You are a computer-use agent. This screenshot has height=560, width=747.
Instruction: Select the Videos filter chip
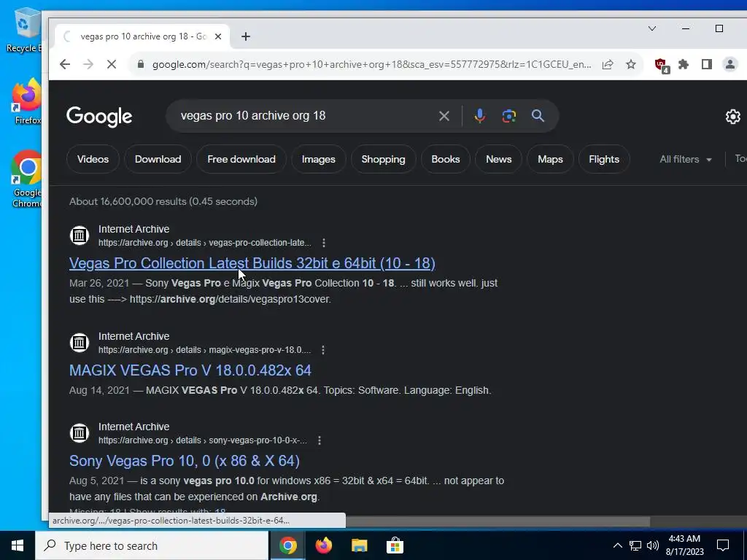tap(93, 160)
